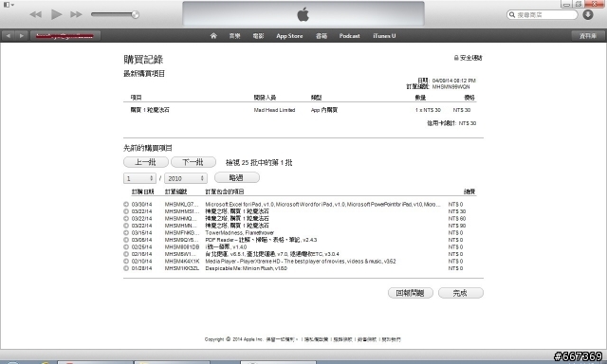
Task: Click Despicable Me: Minion Rush order text
Action: pos(247,268)
